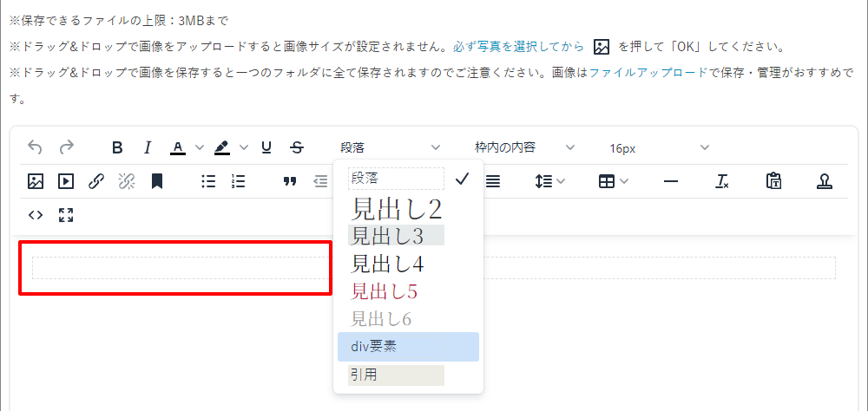Insert an image from toolbar
The image size is (868, 411).
pyautogui.click(x=36, y=181)
